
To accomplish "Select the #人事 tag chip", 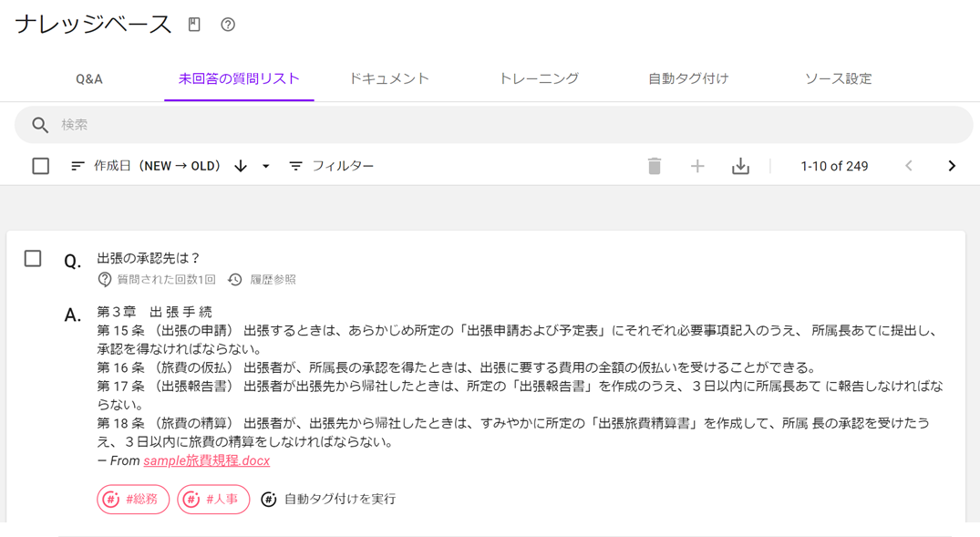I will [x=213, y=500].
